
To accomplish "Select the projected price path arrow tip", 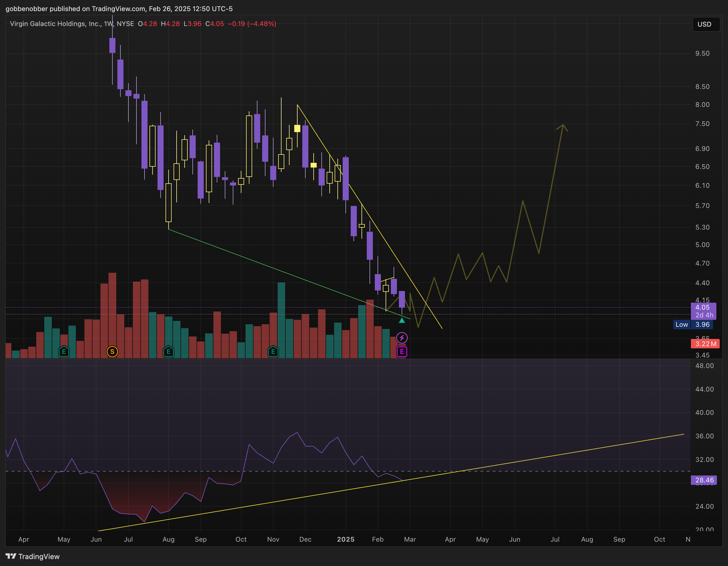I will point(563,125).
